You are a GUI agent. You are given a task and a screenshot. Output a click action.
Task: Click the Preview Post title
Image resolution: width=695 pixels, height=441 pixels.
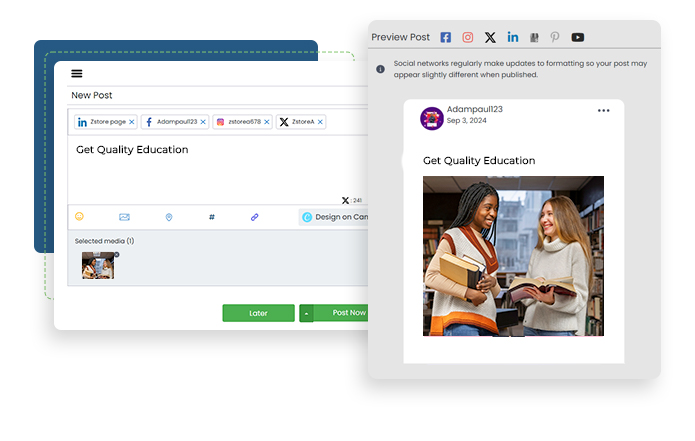401,37
